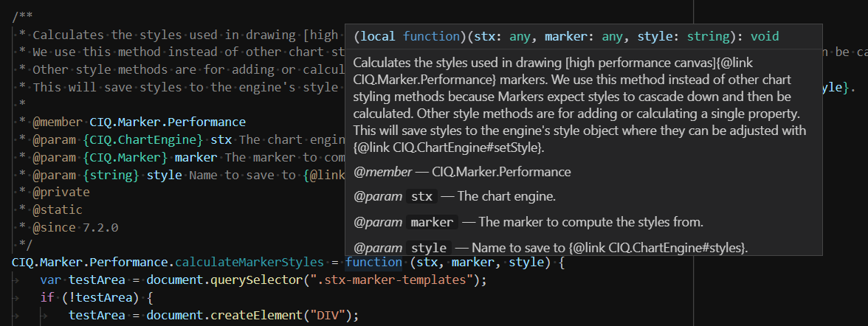The height and width of the screenshot is (326, 868).
Task: Click the if keyword in the code
Action: pos(47,297)
